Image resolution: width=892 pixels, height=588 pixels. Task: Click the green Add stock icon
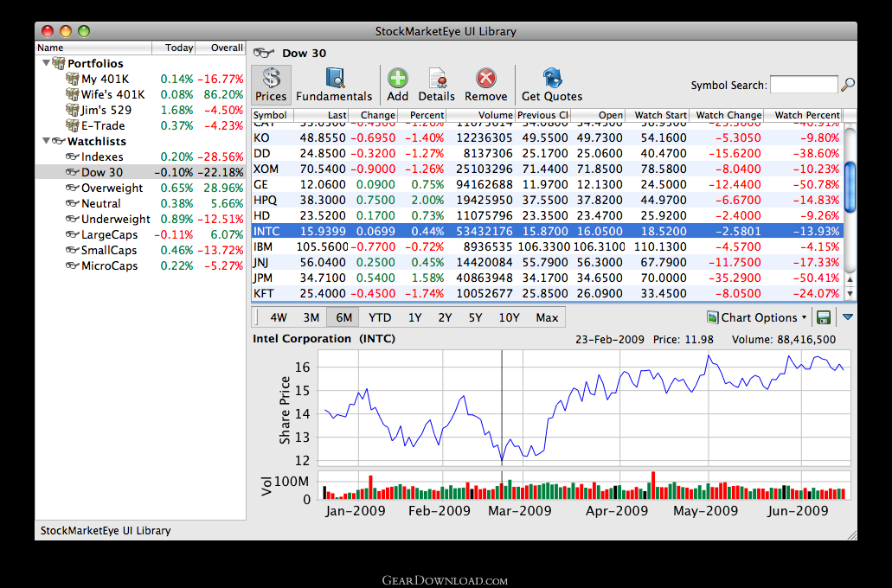point(398,78)
